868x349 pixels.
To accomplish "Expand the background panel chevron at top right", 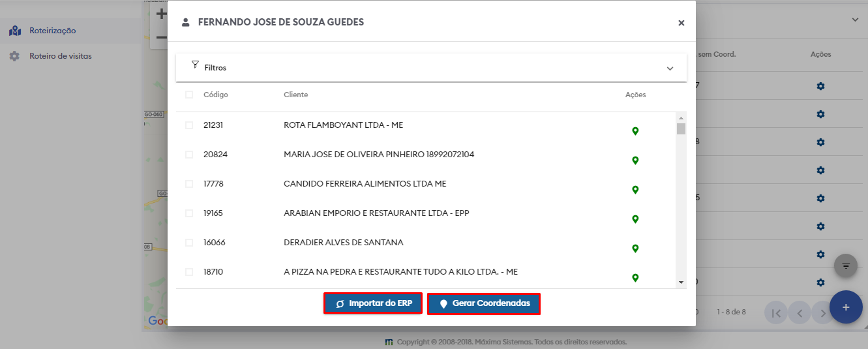I will (855, 20).
